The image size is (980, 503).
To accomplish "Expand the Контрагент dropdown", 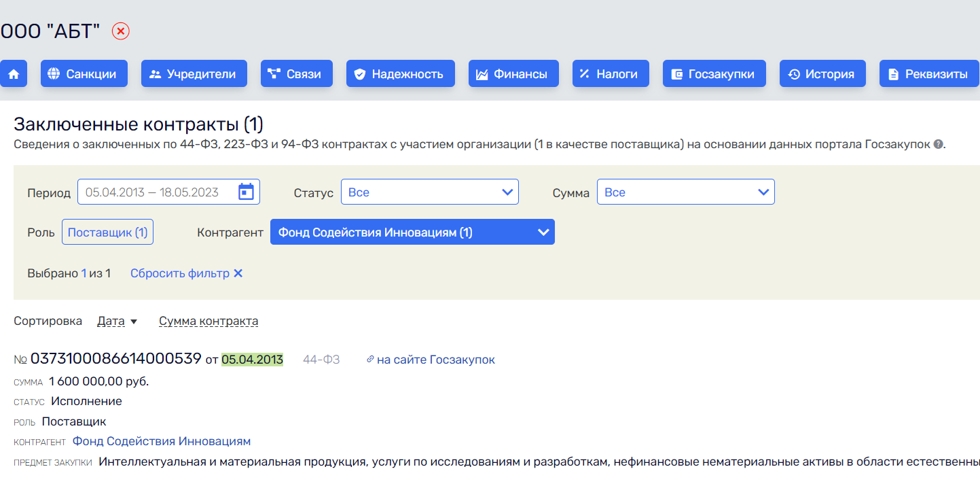I will tap(412, 232).
